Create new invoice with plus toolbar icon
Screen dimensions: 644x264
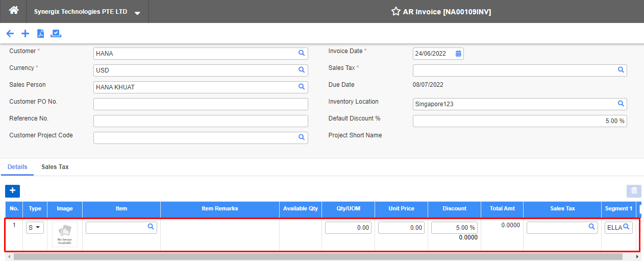point(25,34)
